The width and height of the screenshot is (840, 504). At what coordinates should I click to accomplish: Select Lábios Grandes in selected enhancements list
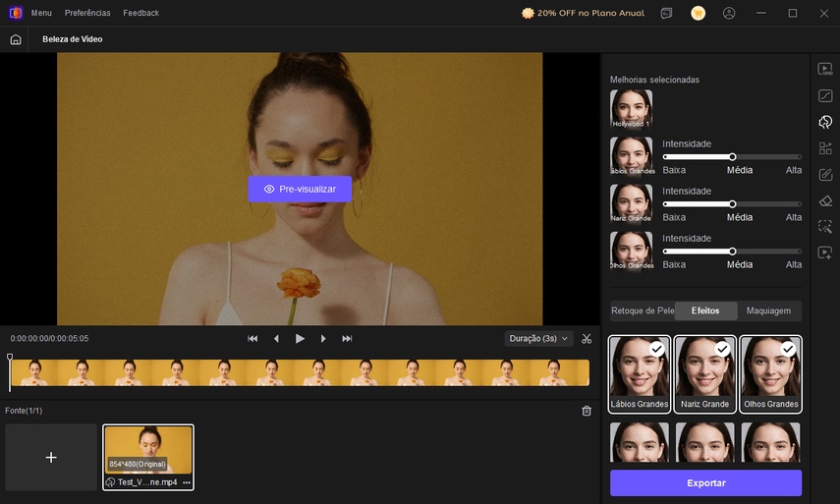631,156
